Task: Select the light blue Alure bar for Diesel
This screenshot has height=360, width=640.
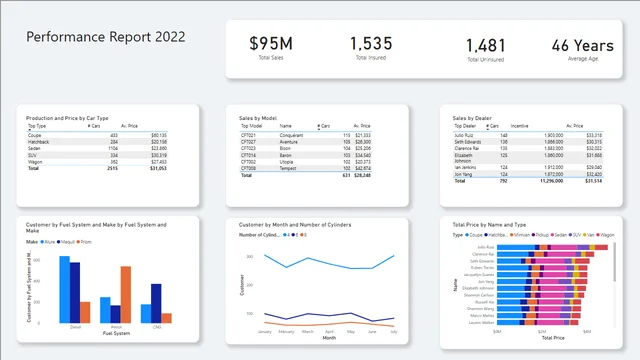Action: pyautogui.click(x=64, y=289)
